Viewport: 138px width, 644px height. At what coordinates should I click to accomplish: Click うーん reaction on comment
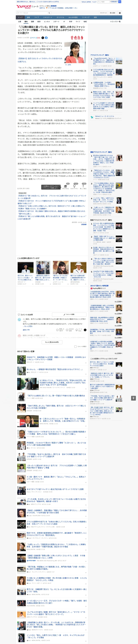pos(77,330)
